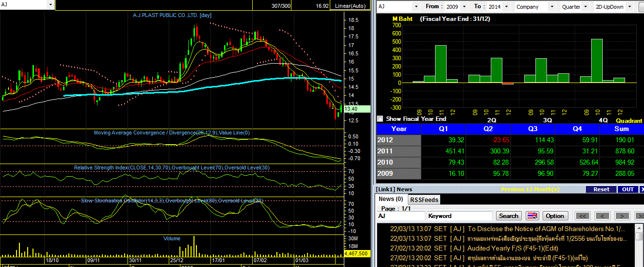Toggle the Show Fiscal Year End checkbox
The image size is (644, 267).
tap(380, 118)
